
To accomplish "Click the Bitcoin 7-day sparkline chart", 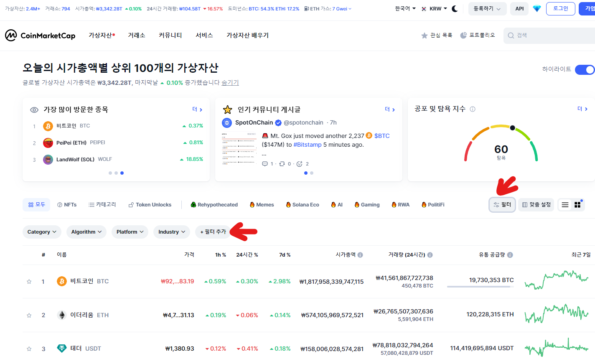I will click(x=557, y=280).
